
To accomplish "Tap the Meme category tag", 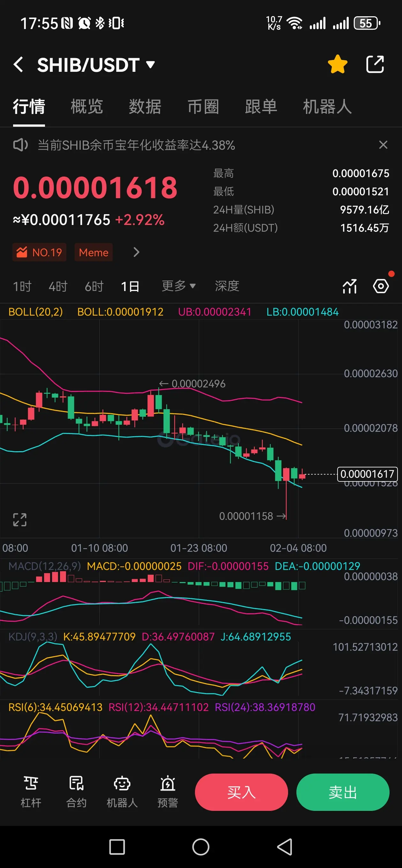I will pos(94,252).
